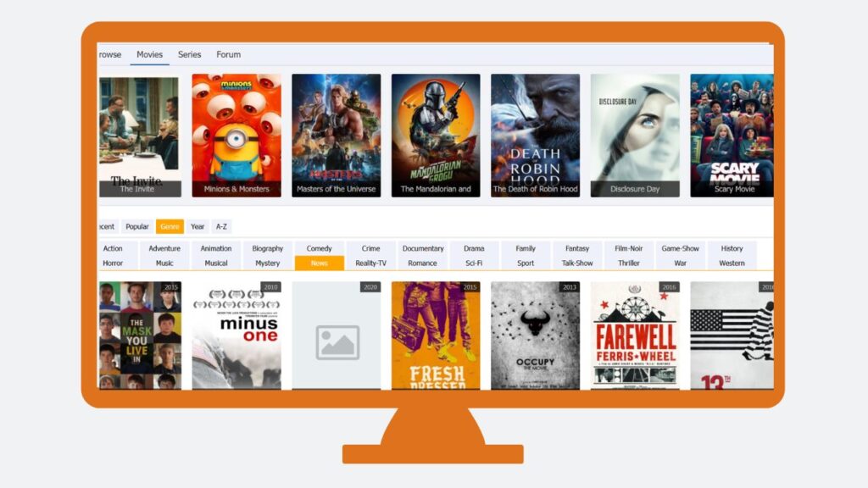The height and width of the screenshot is (488, 868).
Task: Select the highlighted News genre
Action: [x=320, y=263]
